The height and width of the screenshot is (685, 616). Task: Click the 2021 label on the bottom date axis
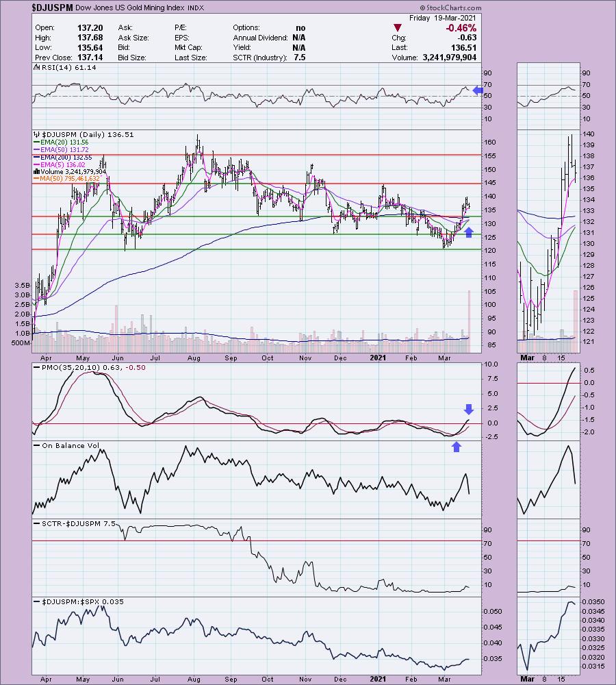(378, 679)
